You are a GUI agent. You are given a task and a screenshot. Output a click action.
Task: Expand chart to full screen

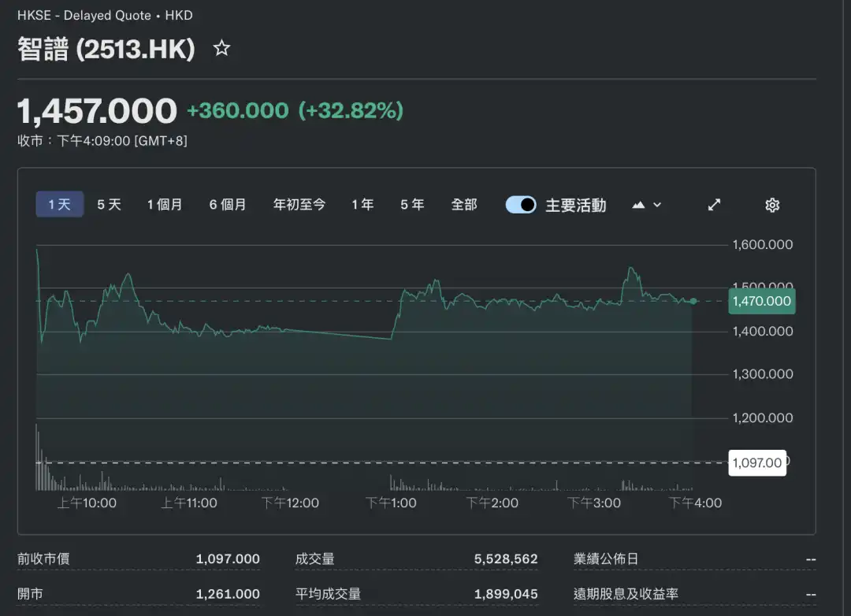(x=714, y=205)
